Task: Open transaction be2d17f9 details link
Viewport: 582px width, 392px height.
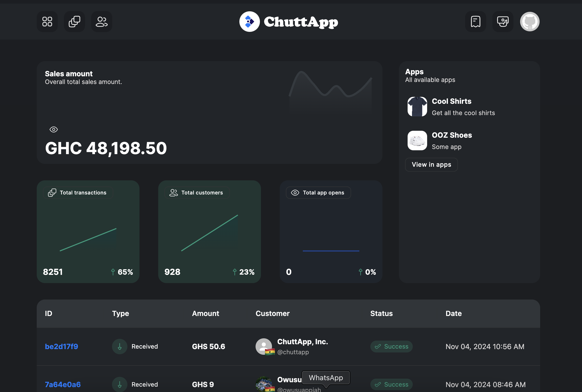Action: coord(61,346)
